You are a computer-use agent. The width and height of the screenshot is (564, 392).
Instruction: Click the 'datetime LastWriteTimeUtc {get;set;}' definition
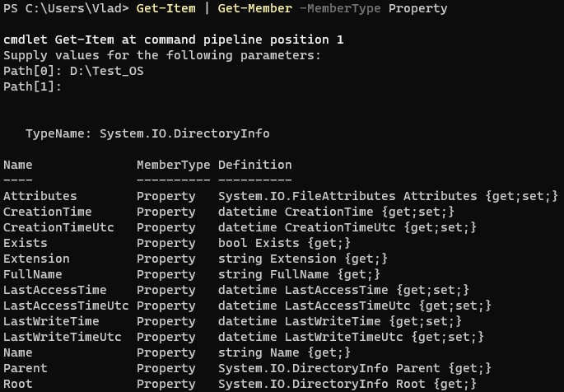point(351,337)
